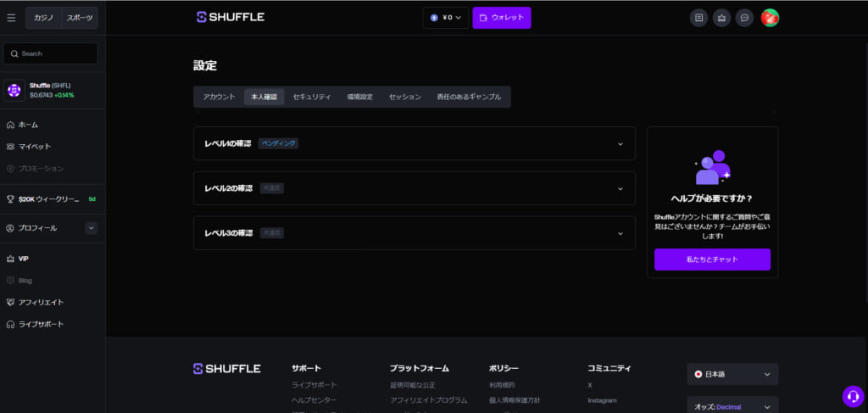Expand the プロフィール chevron
868x413 pixels.
click(92, 227)
